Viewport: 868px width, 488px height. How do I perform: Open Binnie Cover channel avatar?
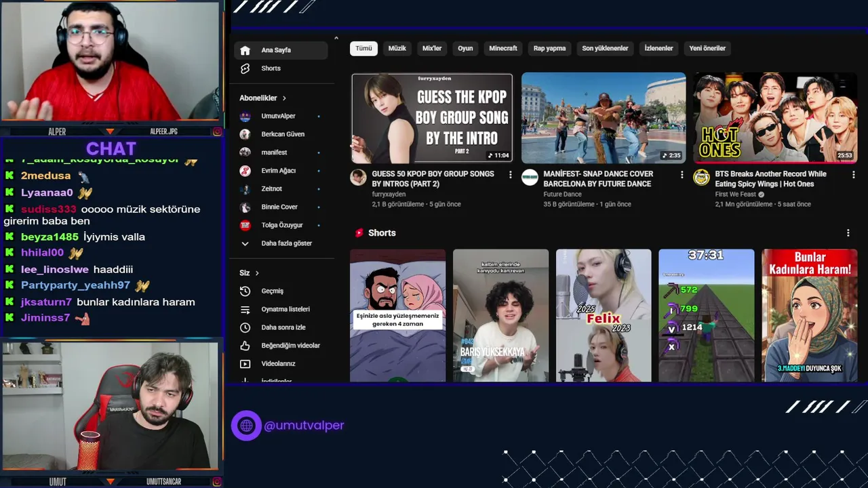coord(245,207)
